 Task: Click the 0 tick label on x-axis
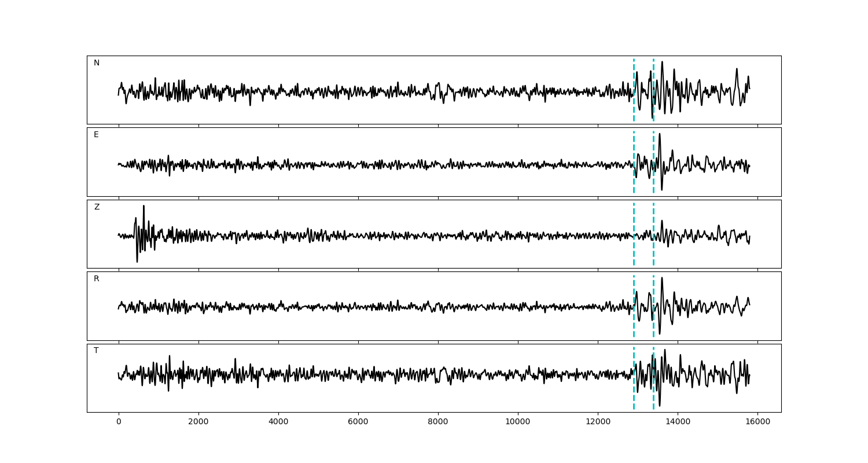[x=119, y=422]
